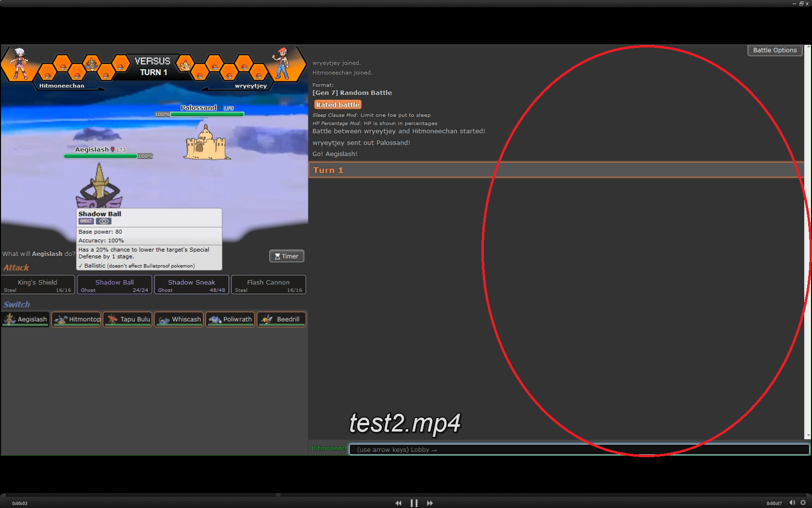Click the wryeytjey trainer avatar

click(x=281, y=63)
